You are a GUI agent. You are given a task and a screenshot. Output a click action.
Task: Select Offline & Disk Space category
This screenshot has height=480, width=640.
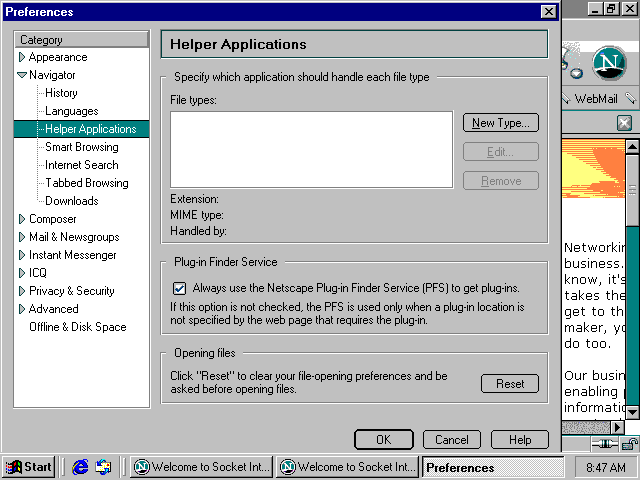(x=78, y=327)
